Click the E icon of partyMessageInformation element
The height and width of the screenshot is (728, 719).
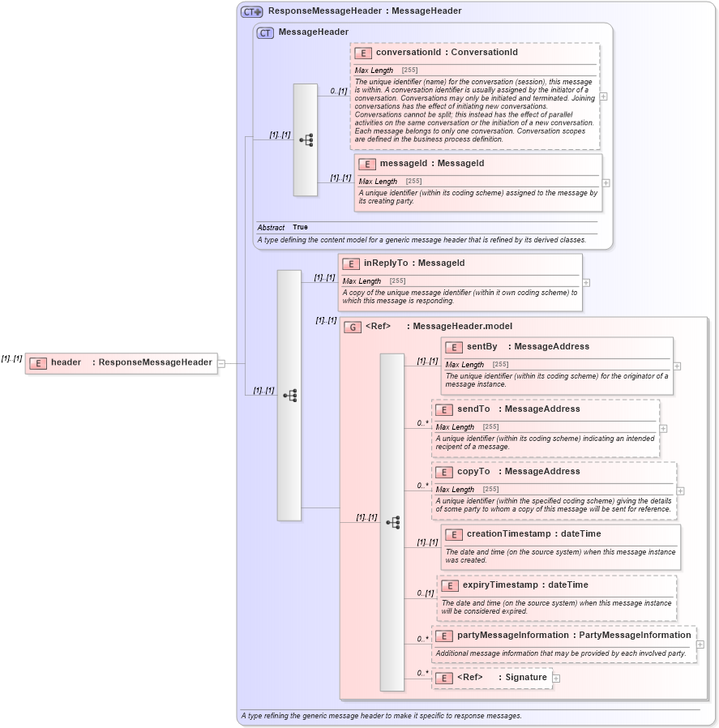[x=443, y=636]
